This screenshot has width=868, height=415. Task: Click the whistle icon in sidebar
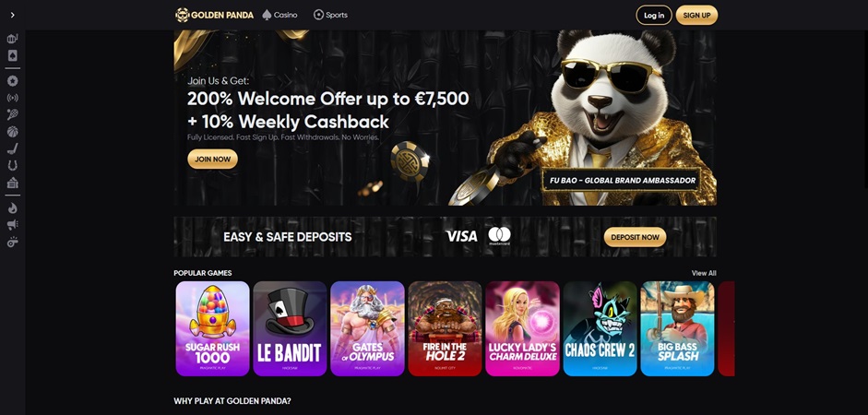pyautogui.click(x=12, y=242)
